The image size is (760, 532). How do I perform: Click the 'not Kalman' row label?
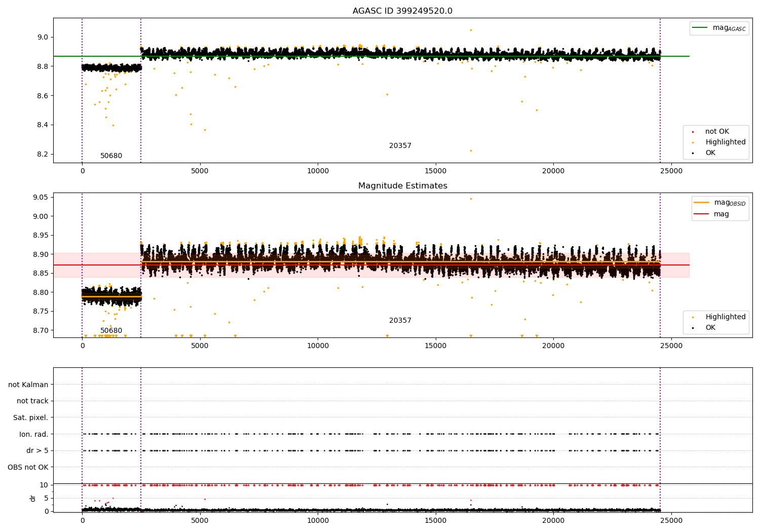click(28, 385)
